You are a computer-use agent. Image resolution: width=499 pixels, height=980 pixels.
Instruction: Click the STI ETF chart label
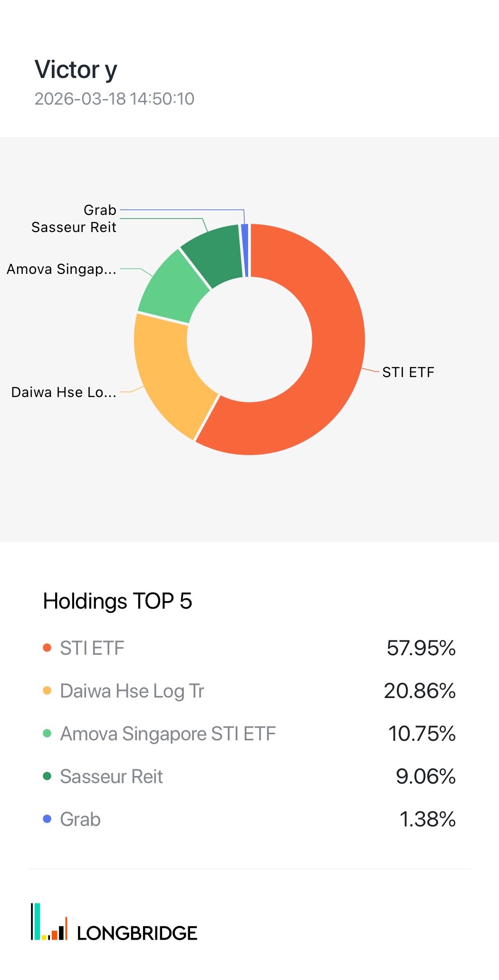point(408,372)
